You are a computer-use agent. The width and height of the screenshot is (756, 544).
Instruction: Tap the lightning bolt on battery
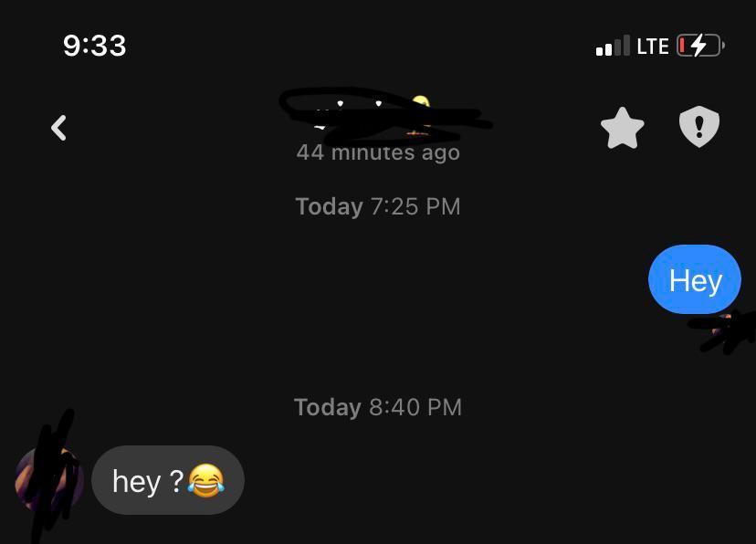click(698, 46)
